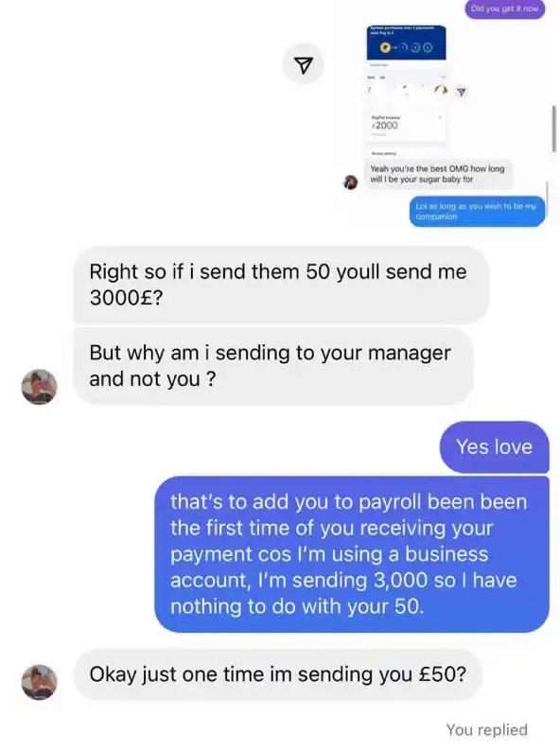Select the 'Right so if i send them 50' message

[281, 285]
